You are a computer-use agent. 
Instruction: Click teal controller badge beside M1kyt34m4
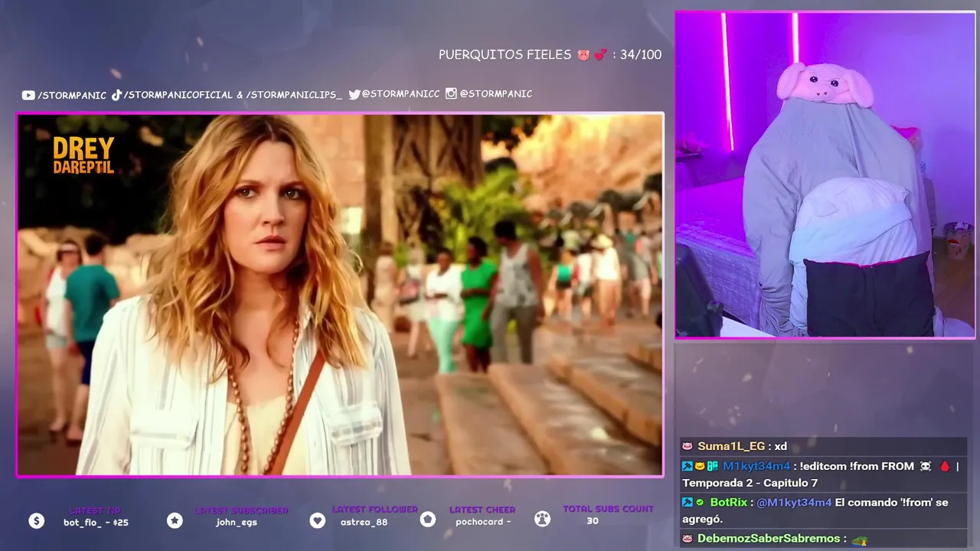712,466
